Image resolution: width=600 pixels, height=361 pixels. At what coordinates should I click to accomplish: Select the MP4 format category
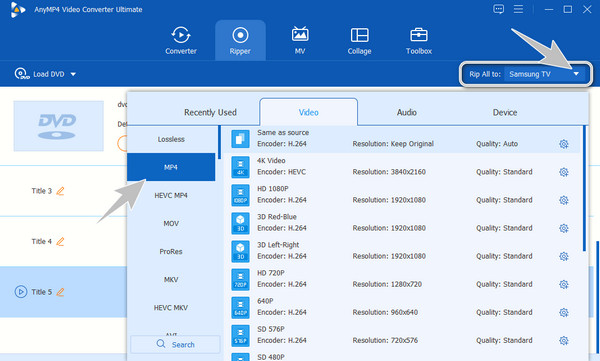pos(171,167)
